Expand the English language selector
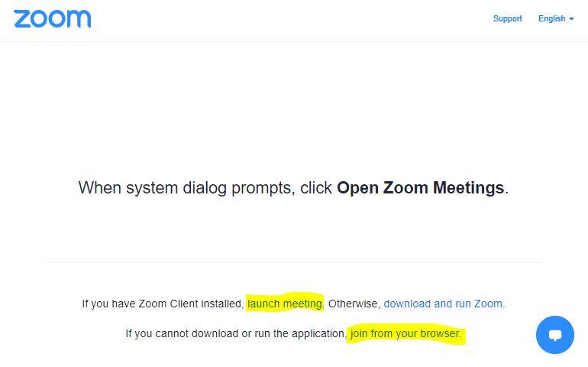This screenshot has height=367, width=588. click(556, 18)
